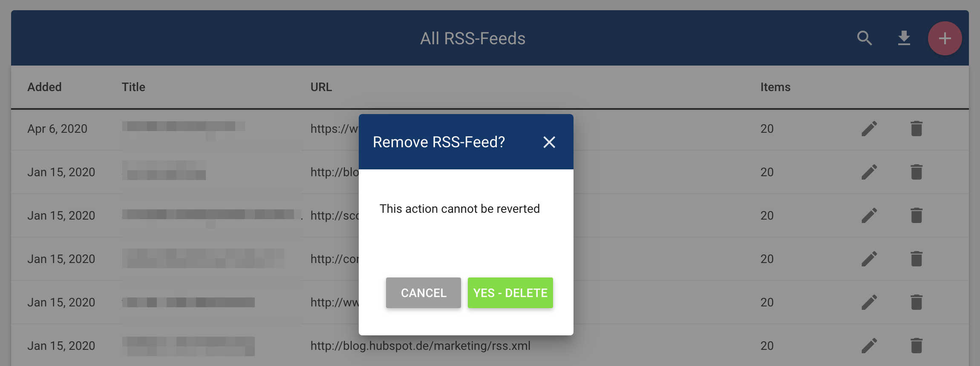Add a new RSS feed with plus button
Viewport: 980px width, 366px height.
coord(945,38)
